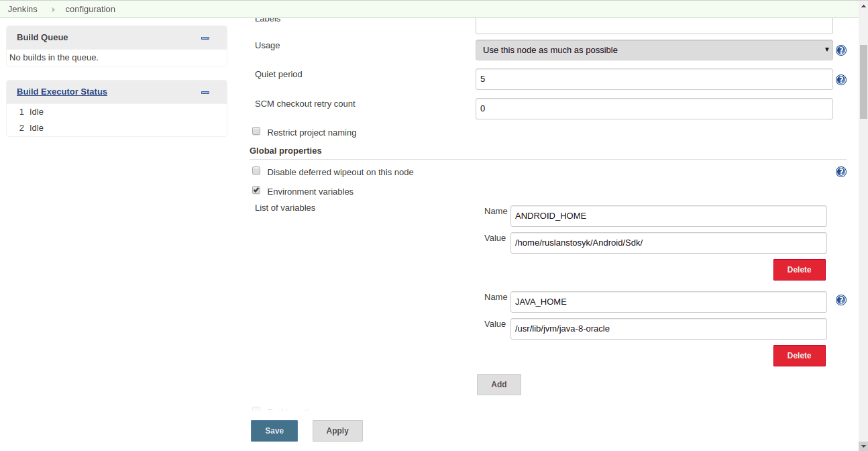Click help icon beside Quiet period field
The image size is (868, 451).
pos(840,80)
